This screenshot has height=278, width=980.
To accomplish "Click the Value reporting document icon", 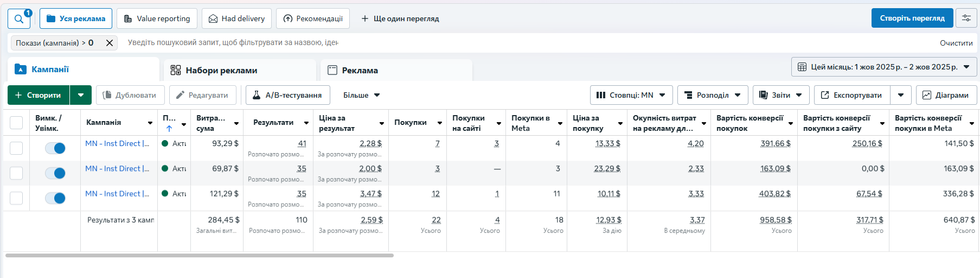I will (128, 18).
